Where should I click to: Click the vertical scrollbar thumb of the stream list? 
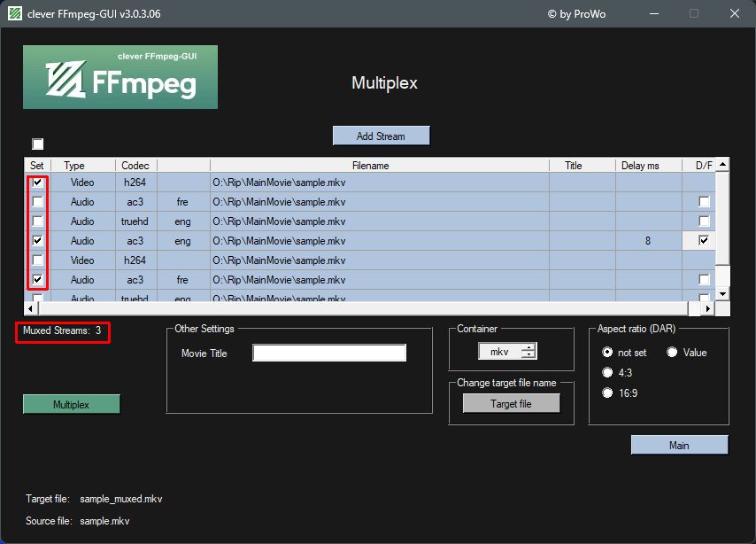(722, 218)
